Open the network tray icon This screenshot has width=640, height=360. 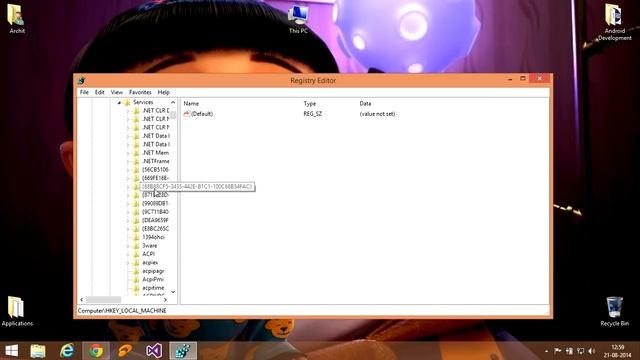pyautogui.click(x=580, y=351)
